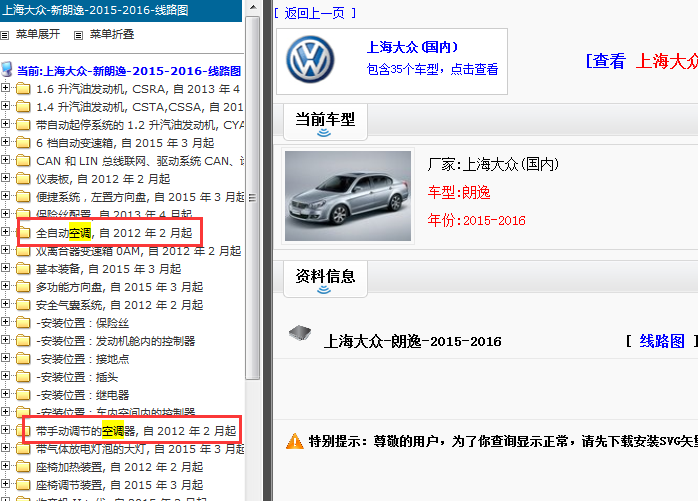Screen dimensions: 698x501
Task: Expand the 座椅调节装置 node
Action: click(5, 484)
